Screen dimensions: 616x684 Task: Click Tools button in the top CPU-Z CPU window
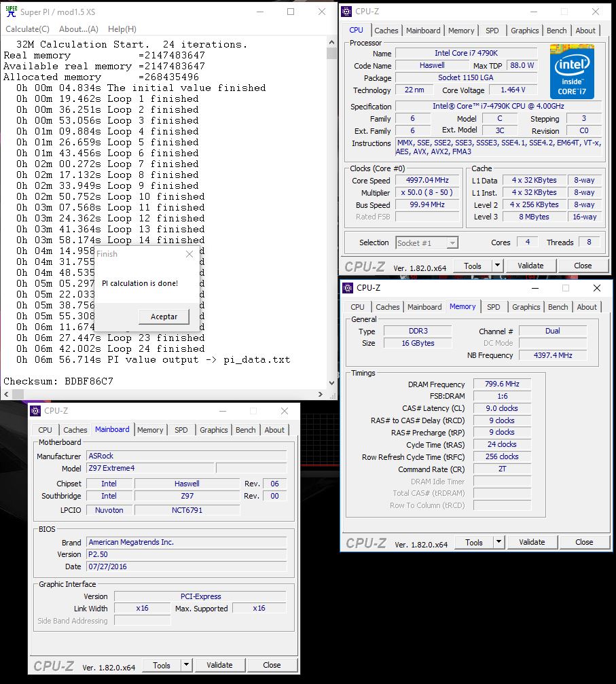(473, 266)
